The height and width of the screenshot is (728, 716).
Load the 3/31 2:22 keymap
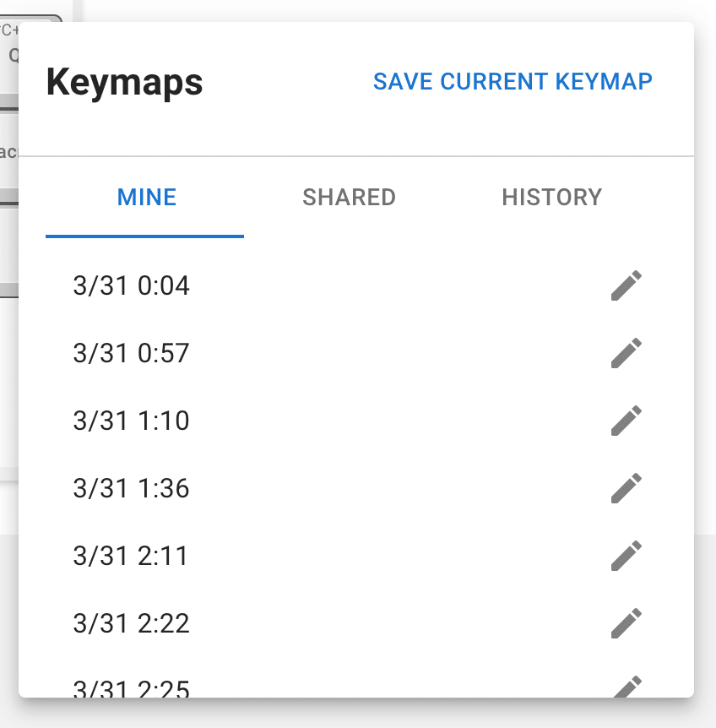(132, 623)
